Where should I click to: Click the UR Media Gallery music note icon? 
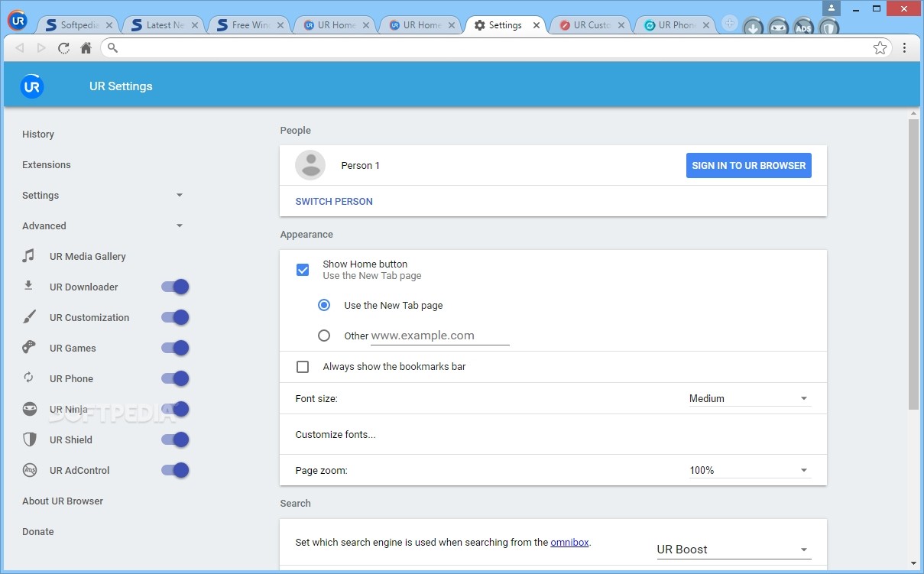[x=28, y=256]
